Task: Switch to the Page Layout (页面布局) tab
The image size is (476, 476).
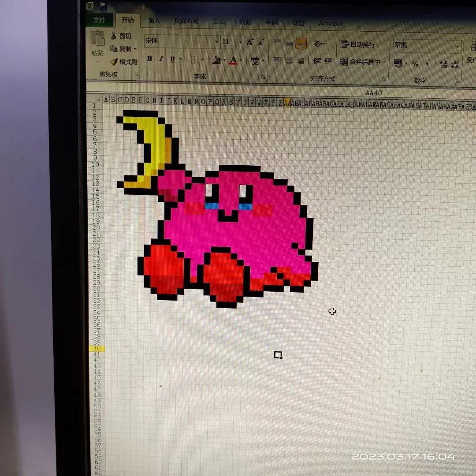Action: tap(186, 21)
